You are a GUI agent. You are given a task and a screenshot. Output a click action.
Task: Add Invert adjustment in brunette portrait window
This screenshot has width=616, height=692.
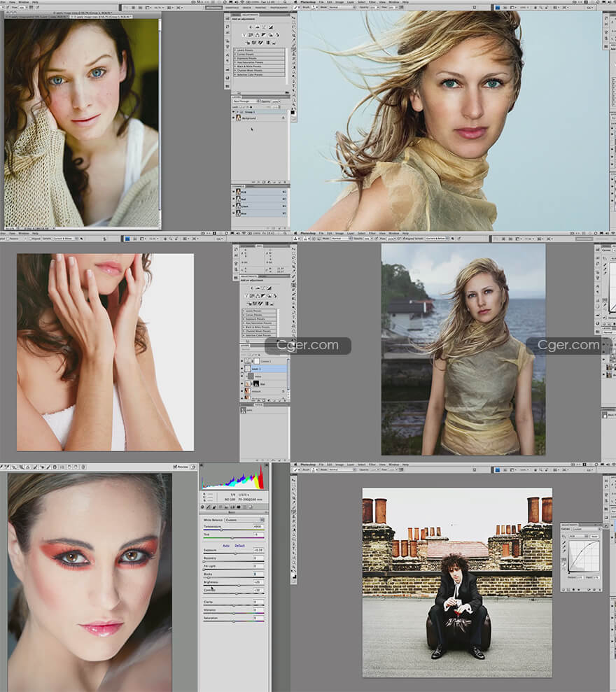tap(248, 43)
